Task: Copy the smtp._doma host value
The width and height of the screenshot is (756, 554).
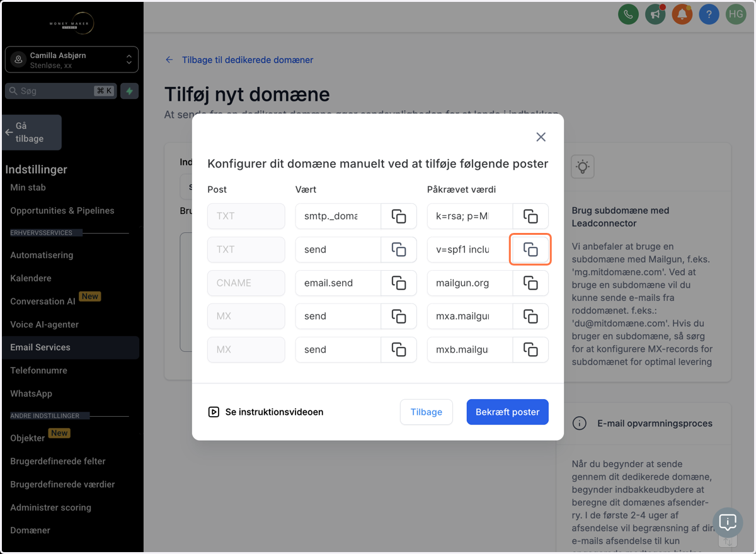Action: pos(399,216)
